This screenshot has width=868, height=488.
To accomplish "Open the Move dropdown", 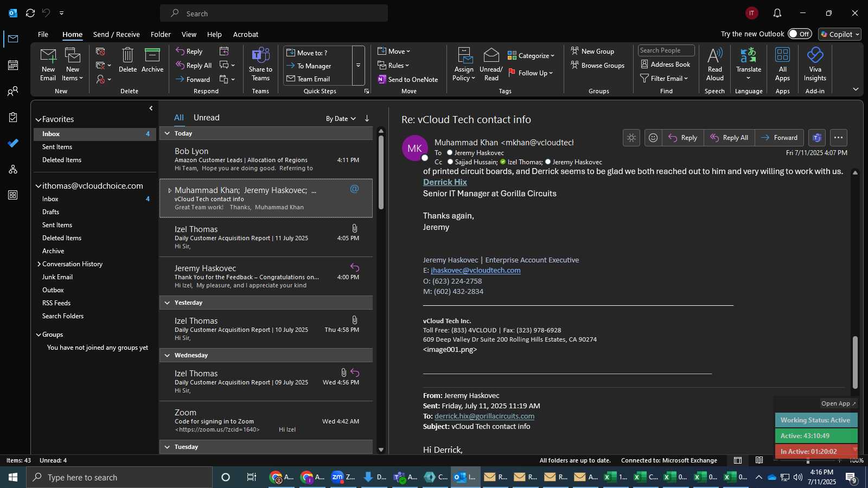I will pyautogui.click(x=394, y=51).
